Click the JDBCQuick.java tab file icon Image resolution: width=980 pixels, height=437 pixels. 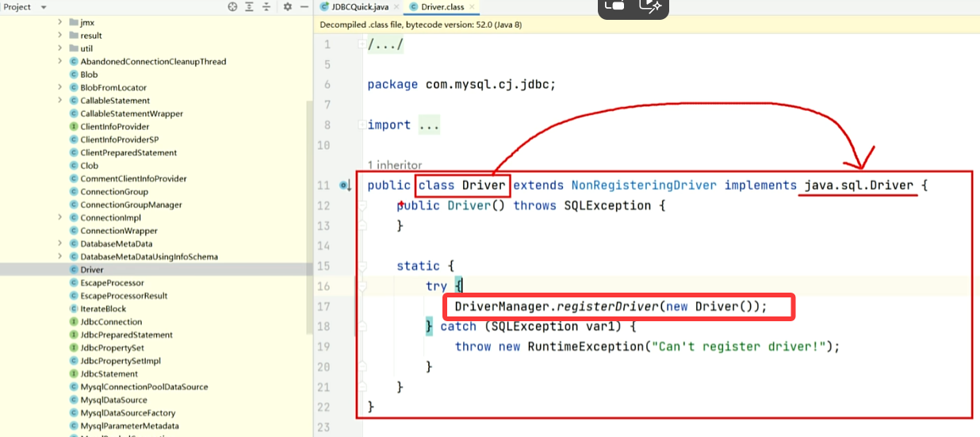[x=324, y=6]
